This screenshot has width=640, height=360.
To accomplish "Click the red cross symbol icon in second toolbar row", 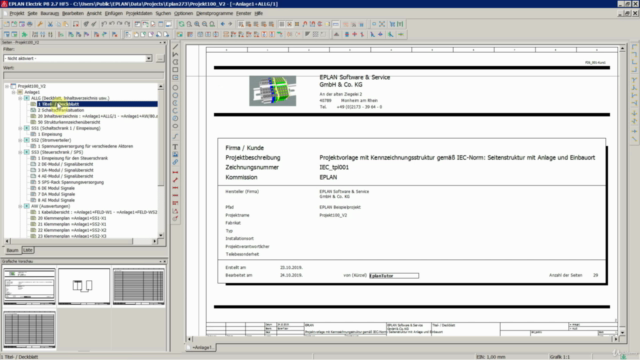I will coord(354,35).
